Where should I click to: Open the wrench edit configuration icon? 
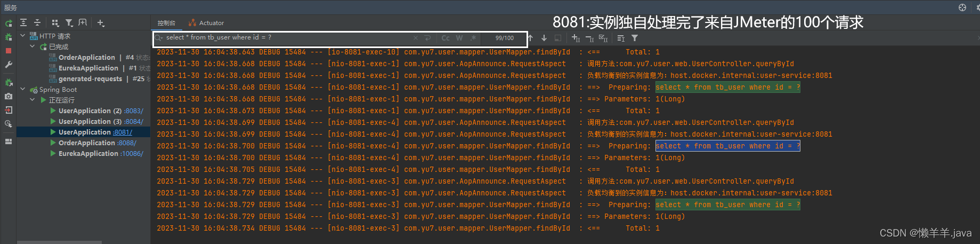9,65
